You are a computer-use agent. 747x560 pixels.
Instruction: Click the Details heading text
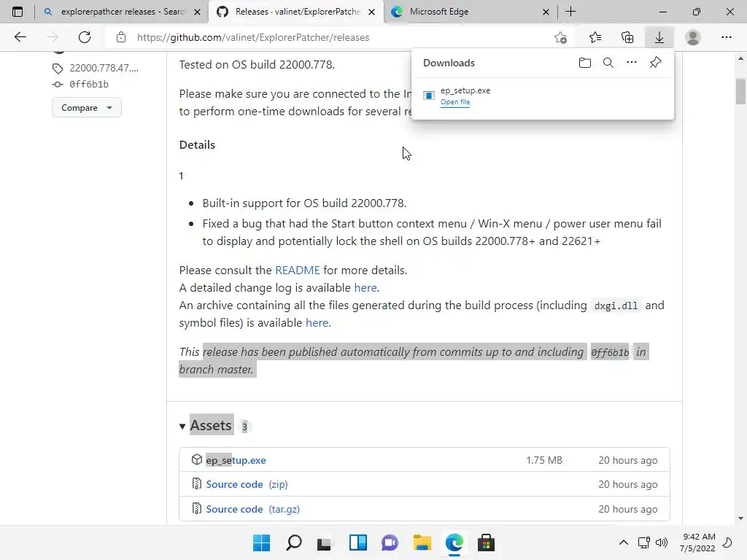click(197, 145)
